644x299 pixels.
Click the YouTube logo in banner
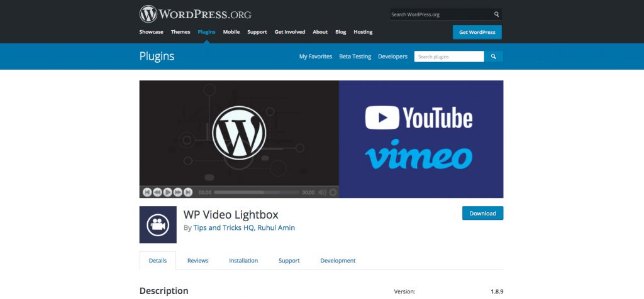coord(418,117)
